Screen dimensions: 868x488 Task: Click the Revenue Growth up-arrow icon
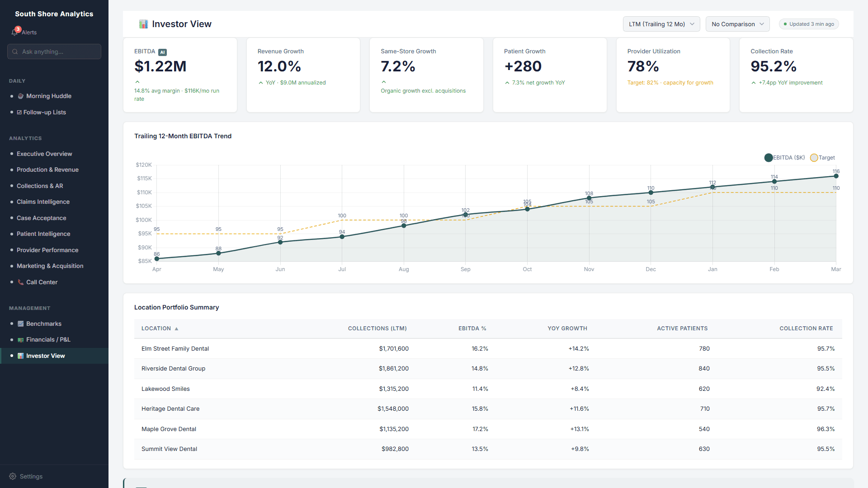pos(261,83)
